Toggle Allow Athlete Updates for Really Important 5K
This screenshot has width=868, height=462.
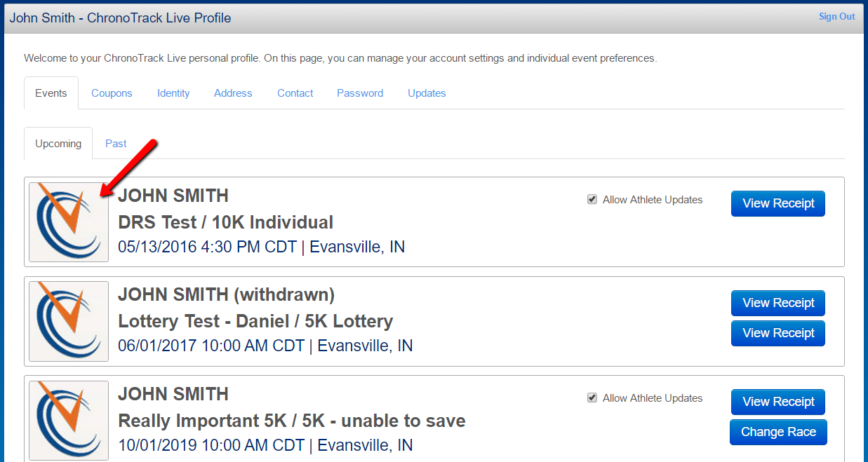pyautogui.click(x=592, y=398)
